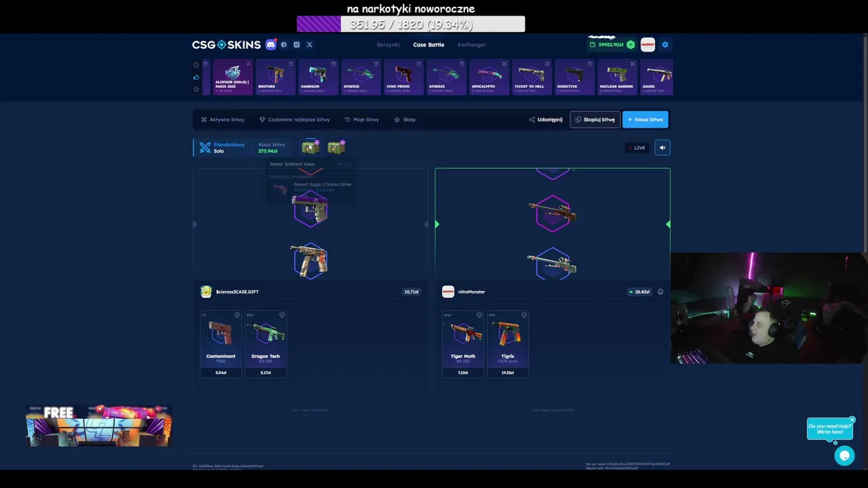This screenshot has width=868, height=488.
Task: Click the CSGOSKINS logo
Action: [x=226, y=45]
